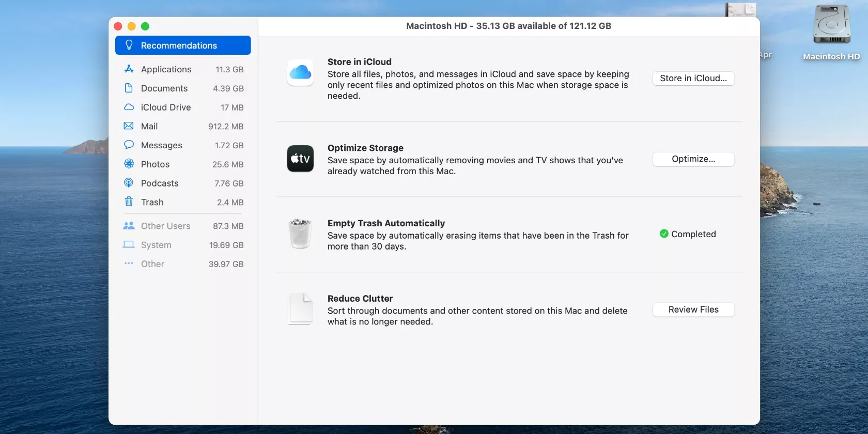Click the Mail envelope icon
The width and height of the screenshot is (868, 434).
129,126
